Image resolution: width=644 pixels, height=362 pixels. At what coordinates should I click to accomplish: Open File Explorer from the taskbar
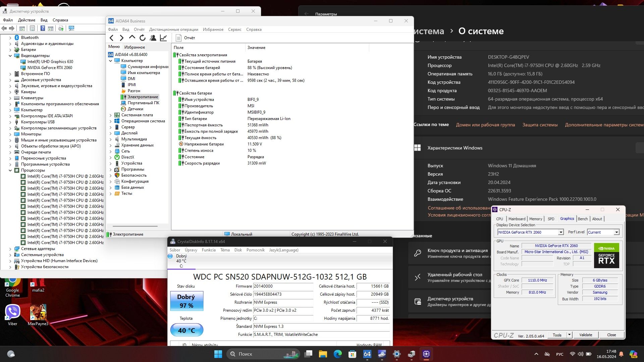click(x=323, y=354)
